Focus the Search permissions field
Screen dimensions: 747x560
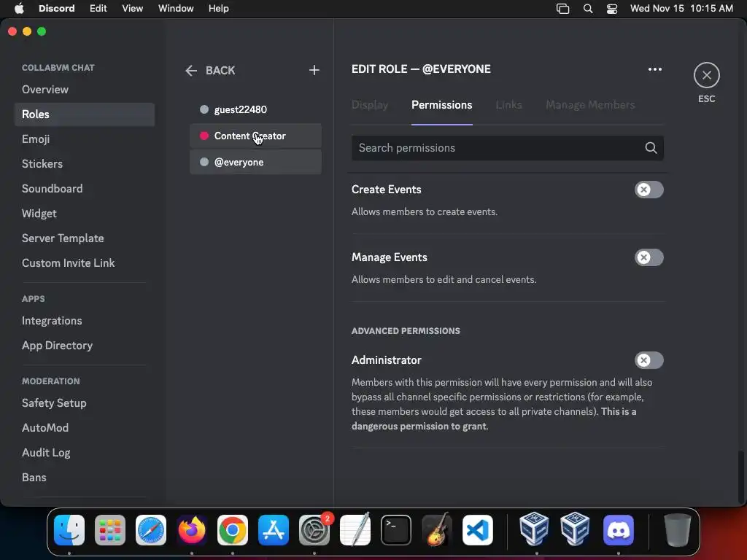click(x=508, y=148)
